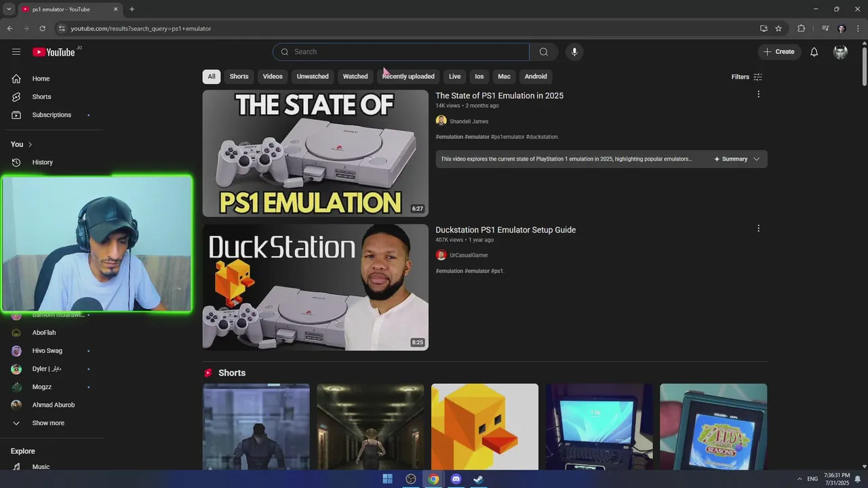Open The State of PS1 Emulation in 2025 title
Screen dimensions: 868x488
499,96
